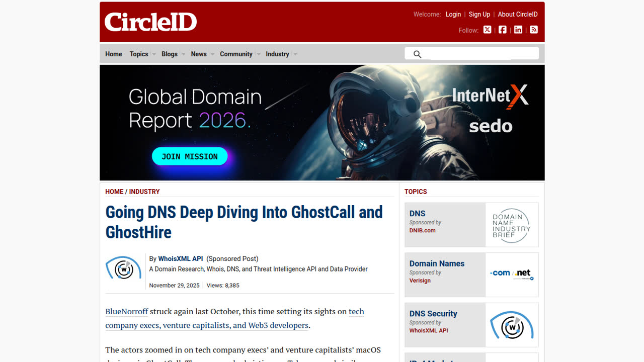Open the DNIB.com sponsor link

pyautogui.click(x=423, y=230)
